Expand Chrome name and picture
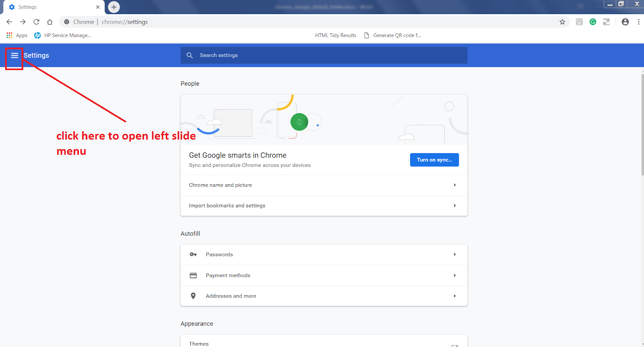Image resolution: width=644 pixels, height=347 pixels. click(324, 185)
